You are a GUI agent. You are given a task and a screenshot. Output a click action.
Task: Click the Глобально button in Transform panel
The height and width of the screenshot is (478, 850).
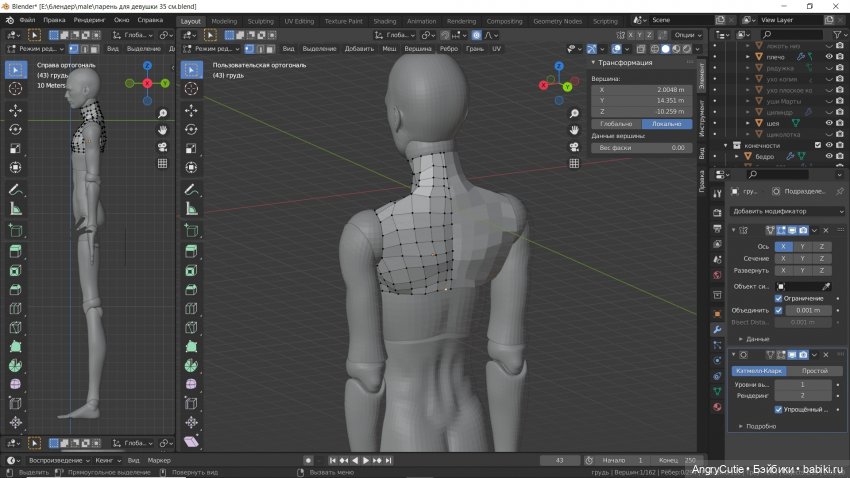click(615, 124)
